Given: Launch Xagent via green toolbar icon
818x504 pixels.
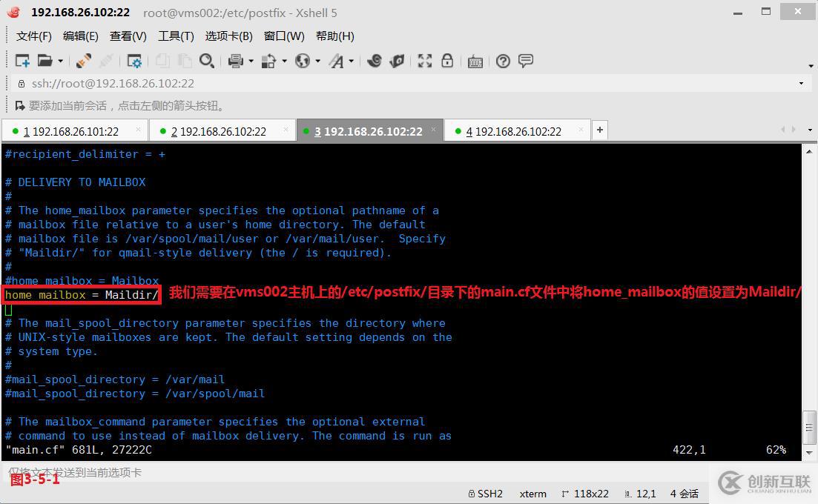Looking at the screenshot, I should pos(397,61).
